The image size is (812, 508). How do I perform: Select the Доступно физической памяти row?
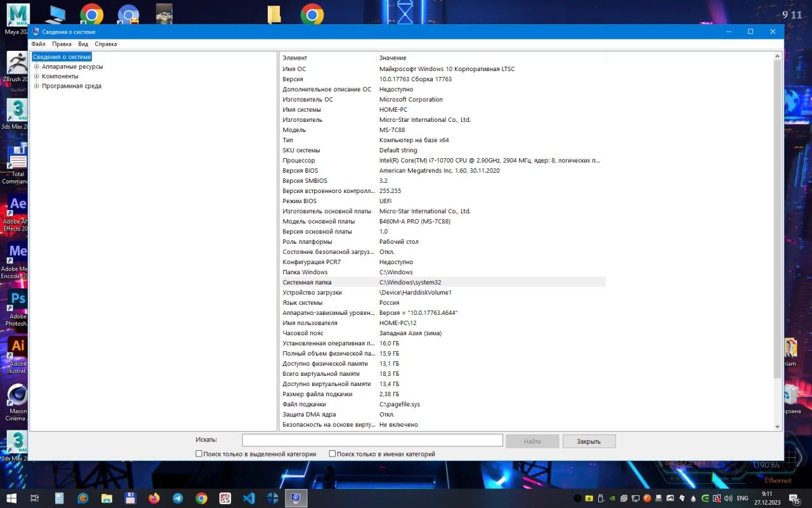tap(443, 363)
